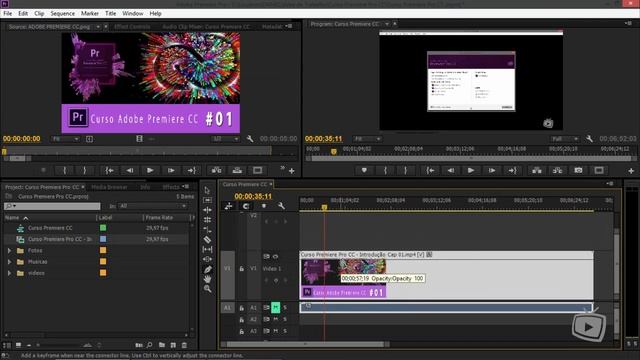
Task: Select the Hand tool
Action: point(207,279)
